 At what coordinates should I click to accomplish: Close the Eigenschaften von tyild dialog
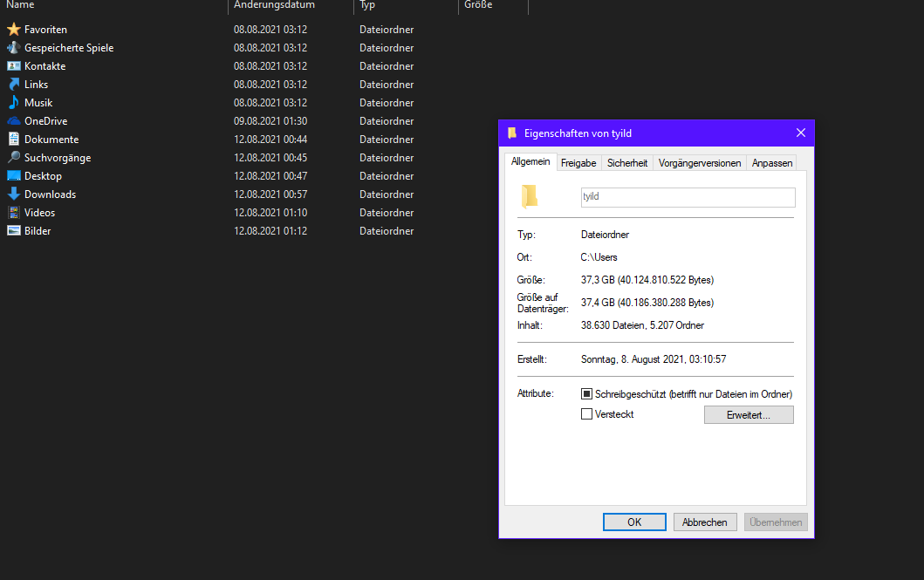[800, 133]
